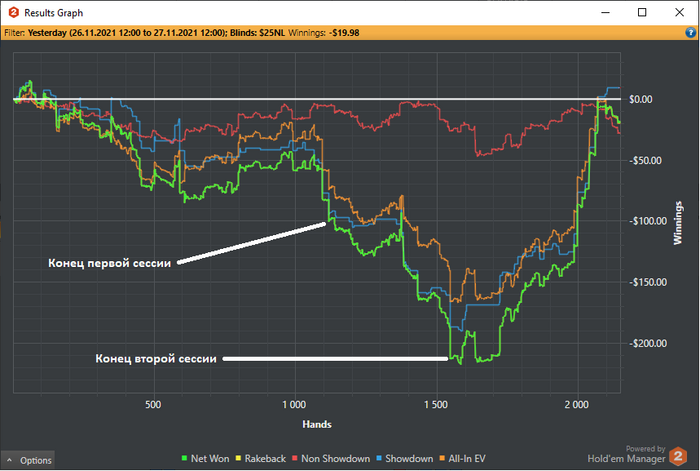This screenshot has height=471, width=700.
Task: Click the Filter date range text
Action: click(x=127, y=33)
